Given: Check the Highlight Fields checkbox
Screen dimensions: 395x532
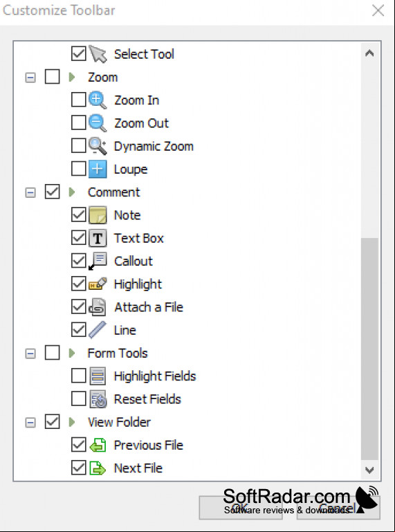Looking at the screenshot, I should point(79,376).
